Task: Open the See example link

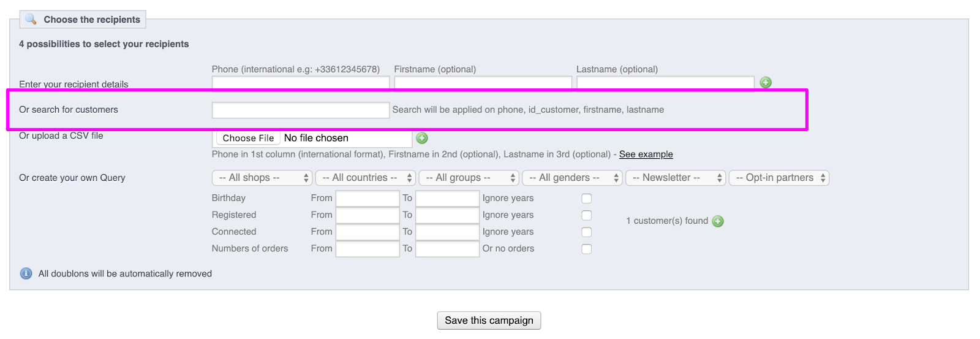Action: (646, 154)
